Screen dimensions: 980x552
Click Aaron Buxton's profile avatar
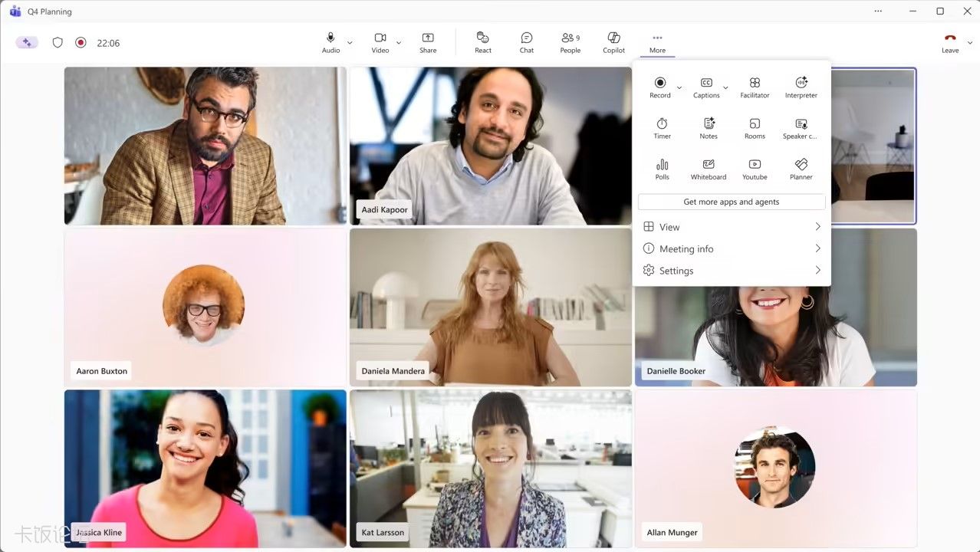204,305
